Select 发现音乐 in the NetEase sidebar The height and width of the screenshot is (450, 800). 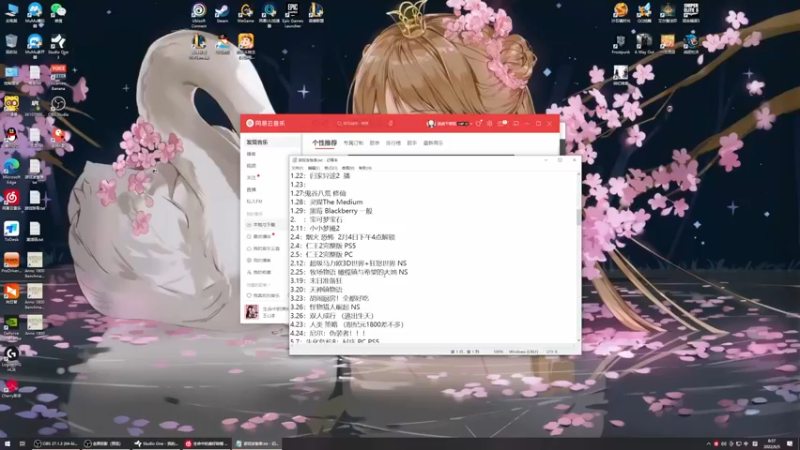click(x=271, y=142)
